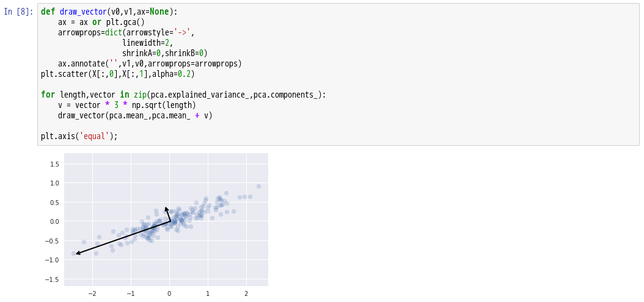Click the plt.axis('equal') line
644x302 pixels.
(x=79, y=136)
